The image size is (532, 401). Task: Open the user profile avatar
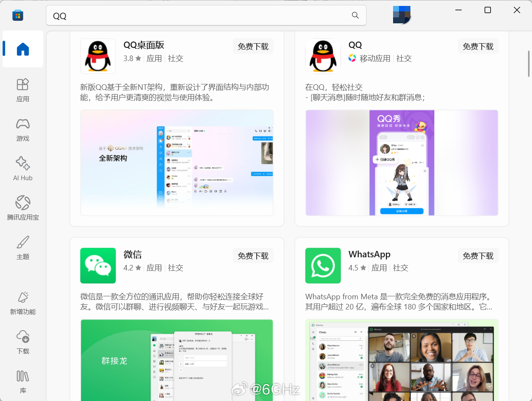[x=402, y=15]
